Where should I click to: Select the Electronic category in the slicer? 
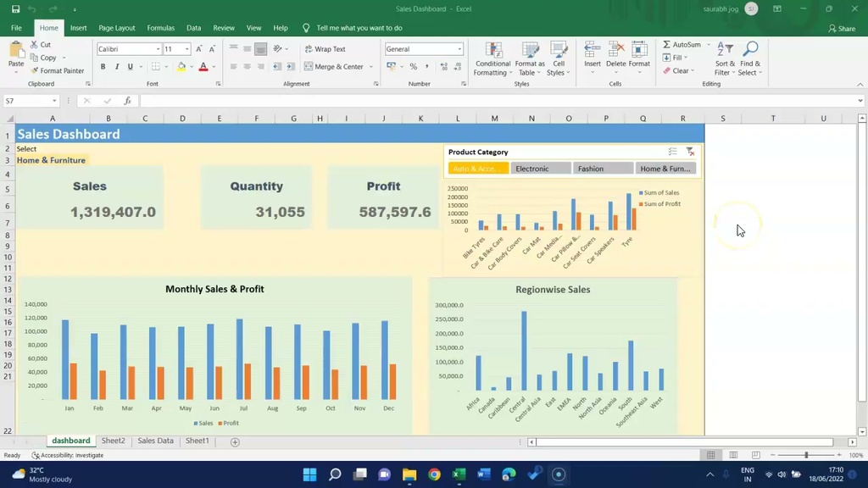pyautogui.click(x=540, y=168)
